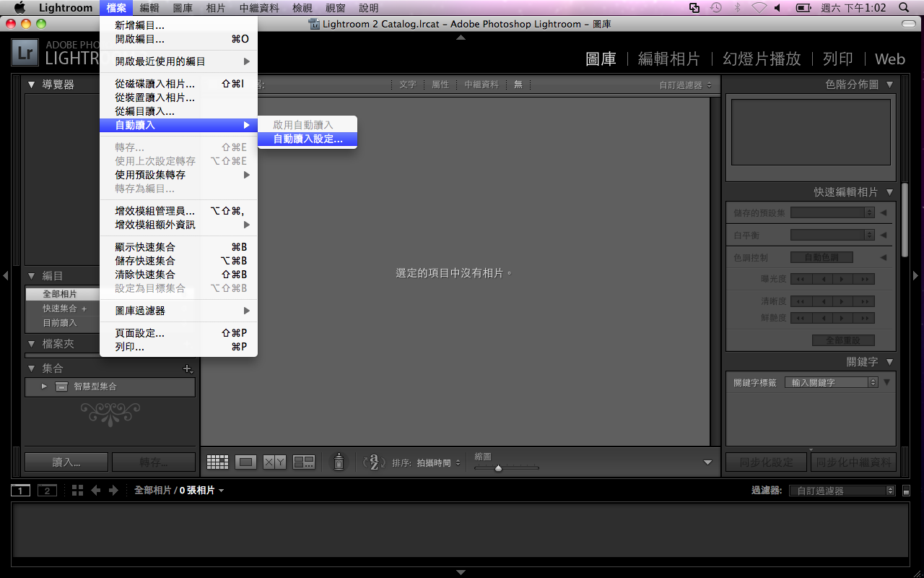
Task: Open 白平衡 dropdown
Action: 832,235
